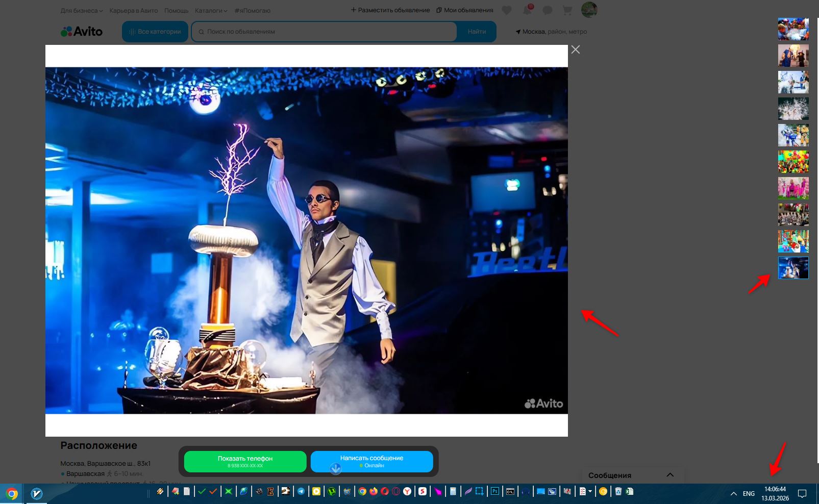Open the shopping cart icon
The height and width of the screenshot is (504, 819).
click(x=567, y=10)
